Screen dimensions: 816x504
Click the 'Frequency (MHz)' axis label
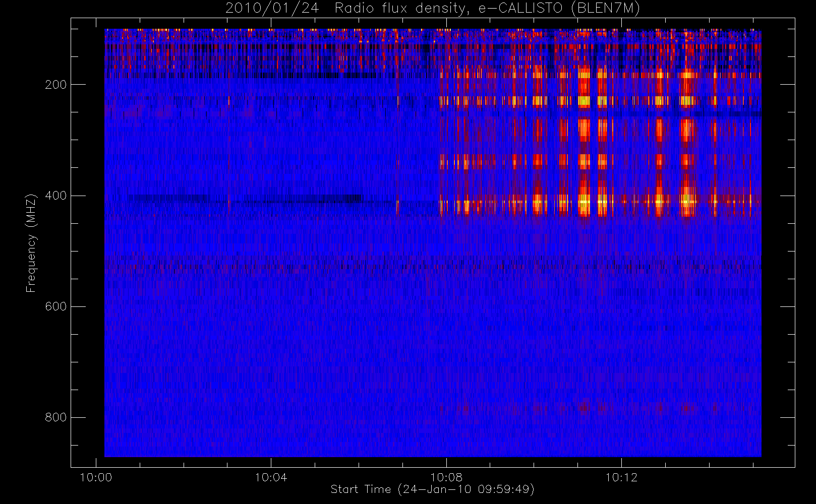pos(31,243)
